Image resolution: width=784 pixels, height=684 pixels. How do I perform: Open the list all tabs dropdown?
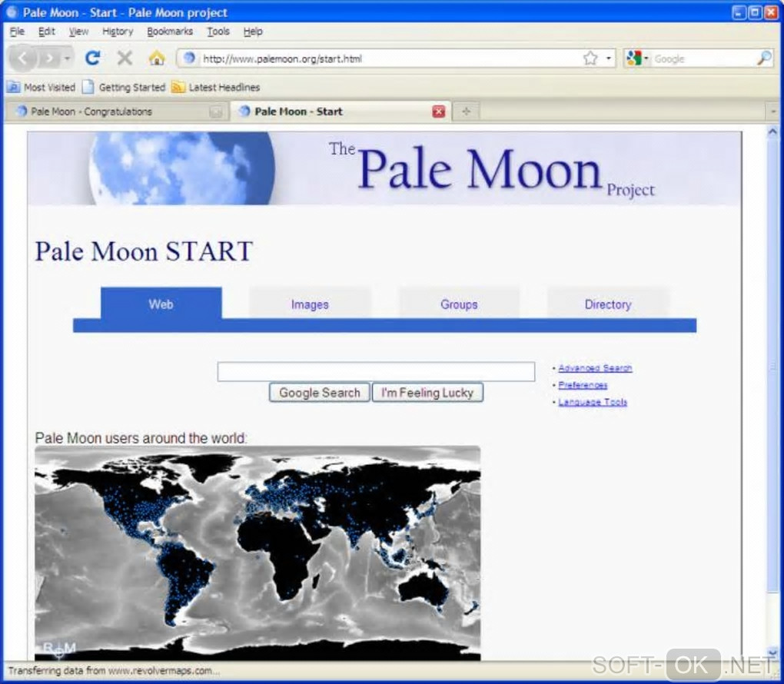point(773,111)
